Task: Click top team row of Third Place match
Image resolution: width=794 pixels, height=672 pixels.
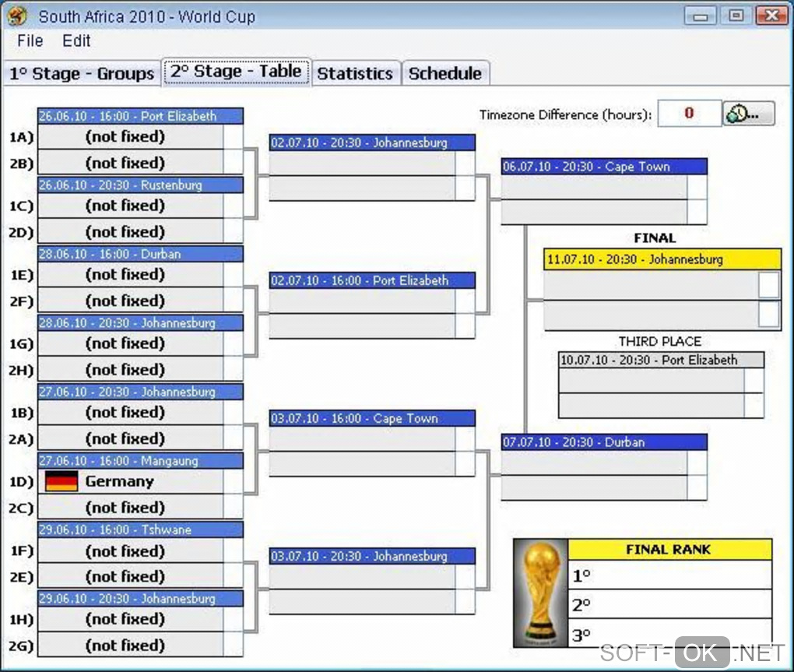Action: click(x=652, y=380)
